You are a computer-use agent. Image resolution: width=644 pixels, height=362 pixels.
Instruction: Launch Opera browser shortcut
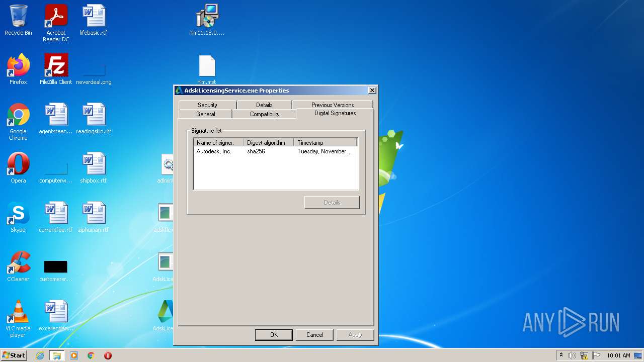[18, 168]
